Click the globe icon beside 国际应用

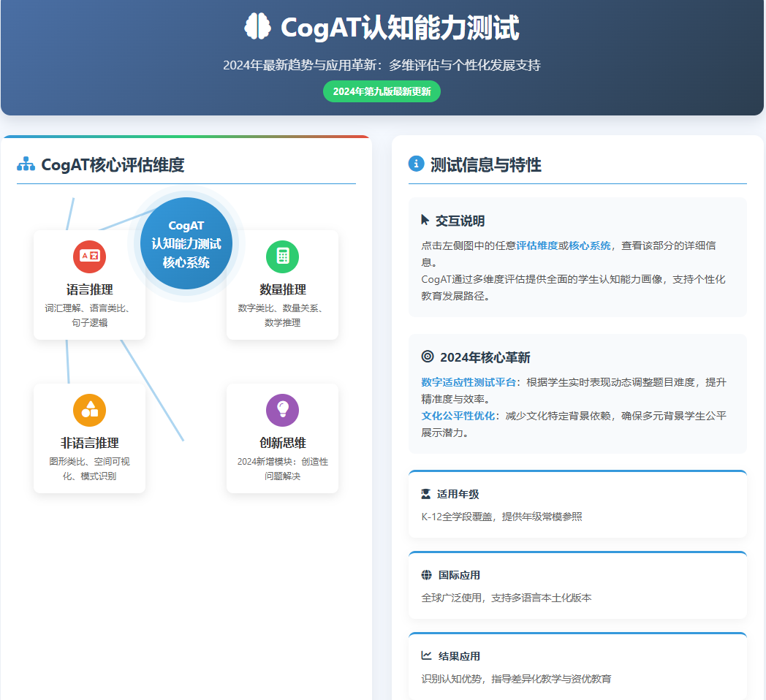pos(427,575)
